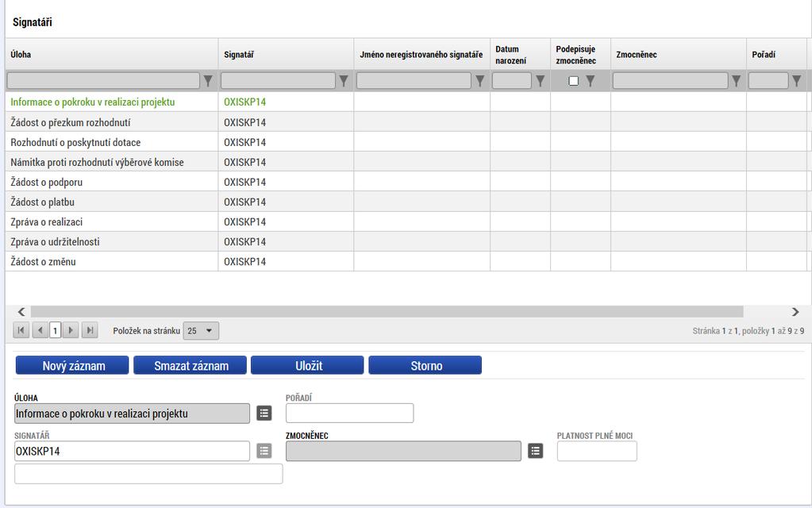This screenshot has width=812, height=508.
Task: Select current page number 1
Action: tap(56, 330)
